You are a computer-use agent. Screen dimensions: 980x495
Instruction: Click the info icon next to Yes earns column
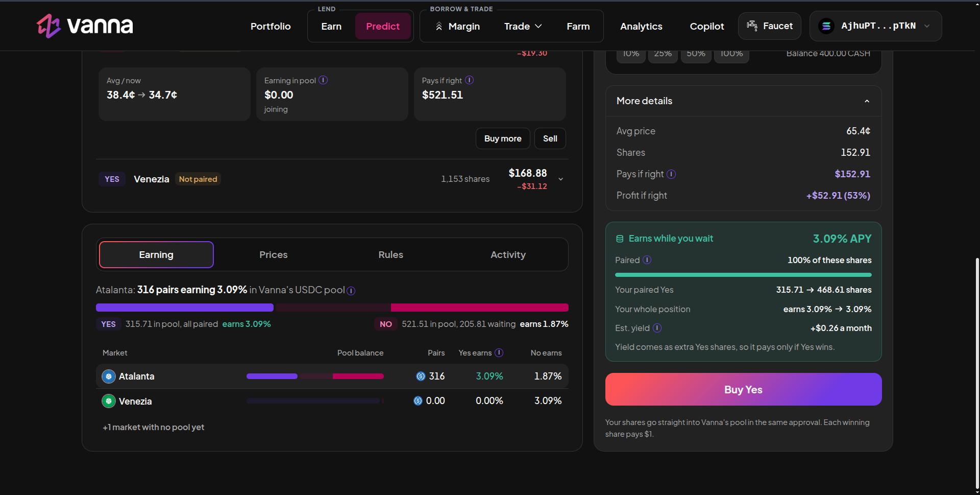click(x=499, y=352)
